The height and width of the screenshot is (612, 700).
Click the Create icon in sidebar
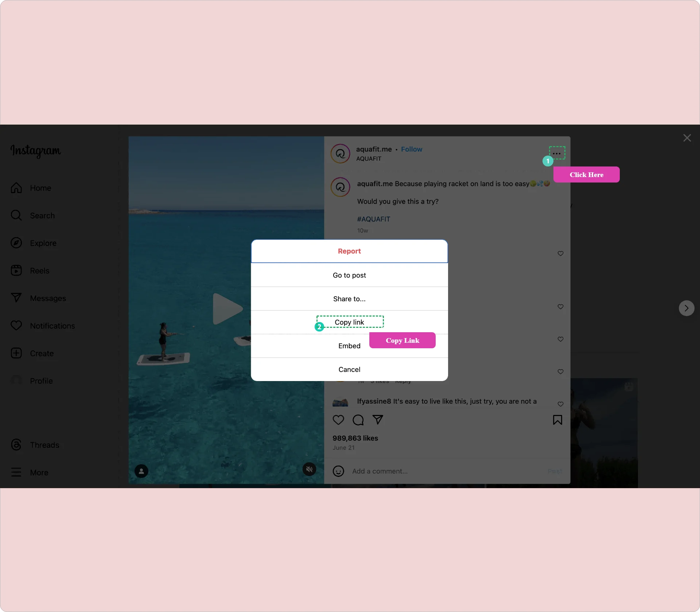click(16, 353)
